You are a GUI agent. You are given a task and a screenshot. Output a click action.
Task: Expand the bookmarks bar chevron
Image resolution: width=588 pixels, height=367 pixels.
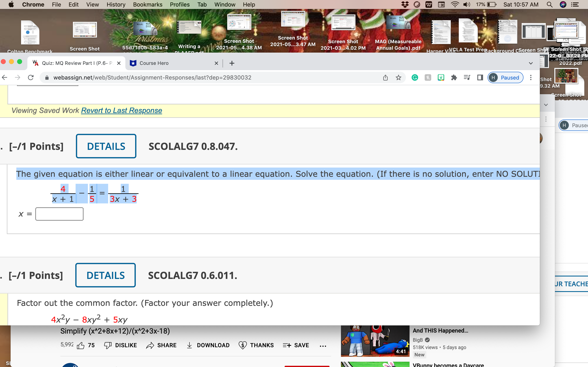point(546,105)
